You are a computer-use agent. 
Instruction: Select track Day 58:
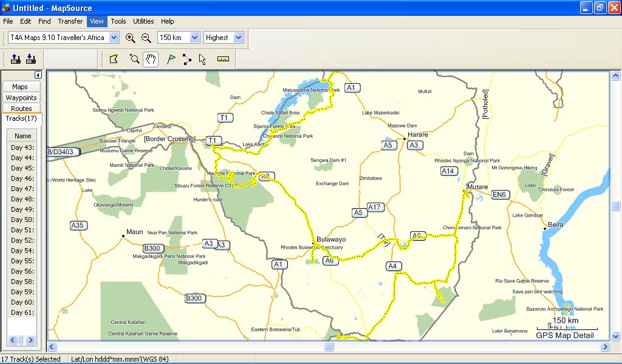click(x=22, y=281)
